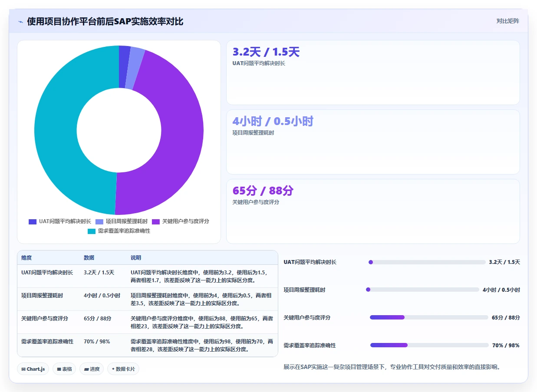
Task: Click the 表格 tag chip
Action: tap(65, 369)
